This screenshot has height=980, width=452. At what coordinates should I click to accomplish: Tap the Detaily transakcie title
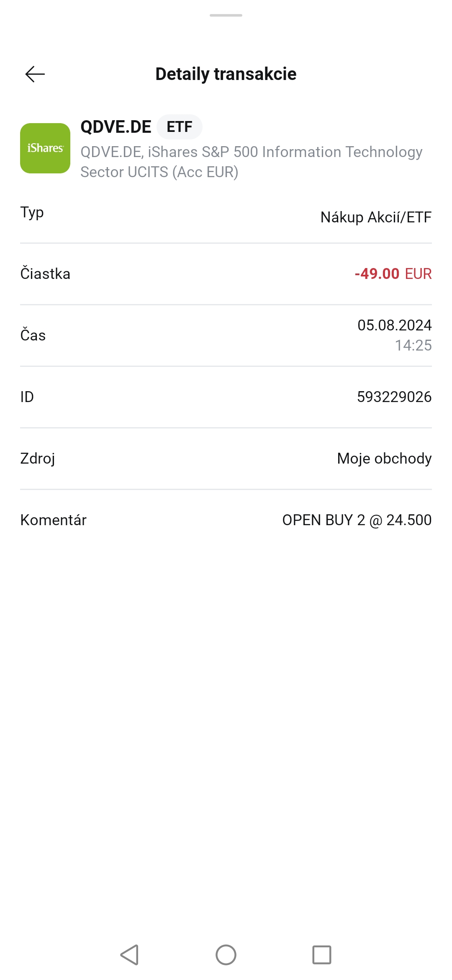(x=226, y=74)
